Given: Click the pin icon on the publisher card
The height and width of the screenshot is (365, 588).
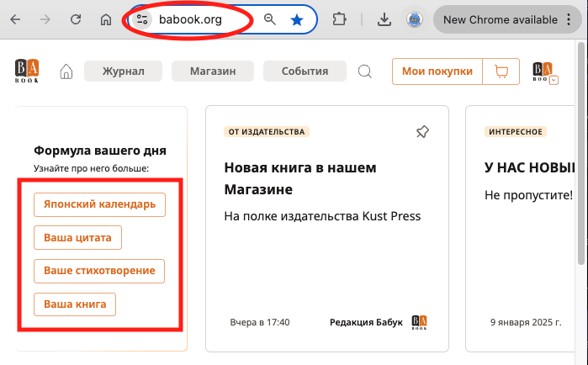Looking at the screenshot, I should pos(422,132).
